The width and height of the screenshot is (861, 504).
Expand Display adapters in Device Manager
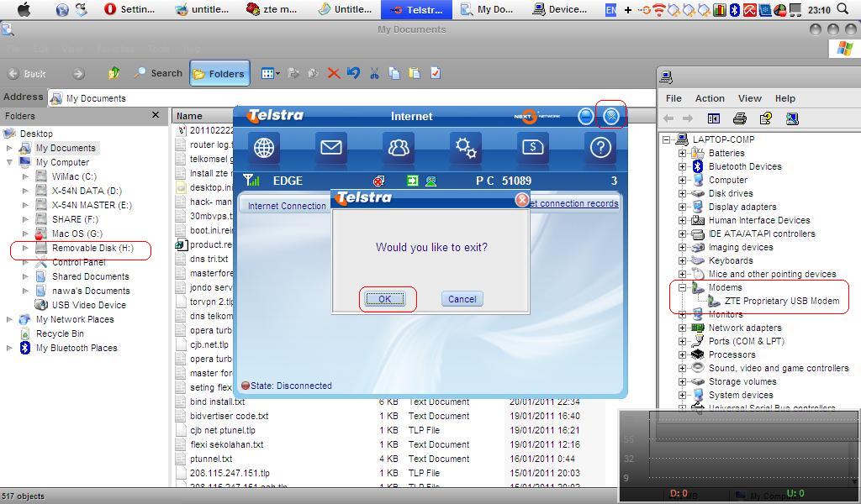pos(682,207)
